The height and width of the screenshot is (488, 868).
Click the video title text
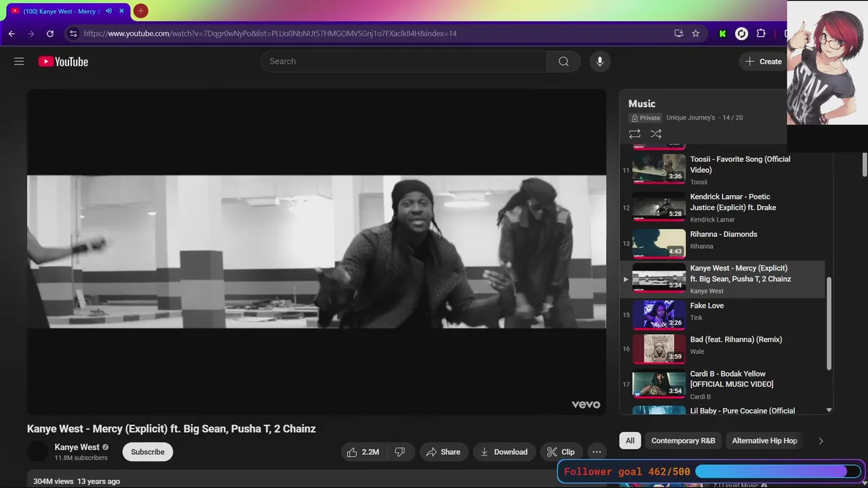(172, 428)
